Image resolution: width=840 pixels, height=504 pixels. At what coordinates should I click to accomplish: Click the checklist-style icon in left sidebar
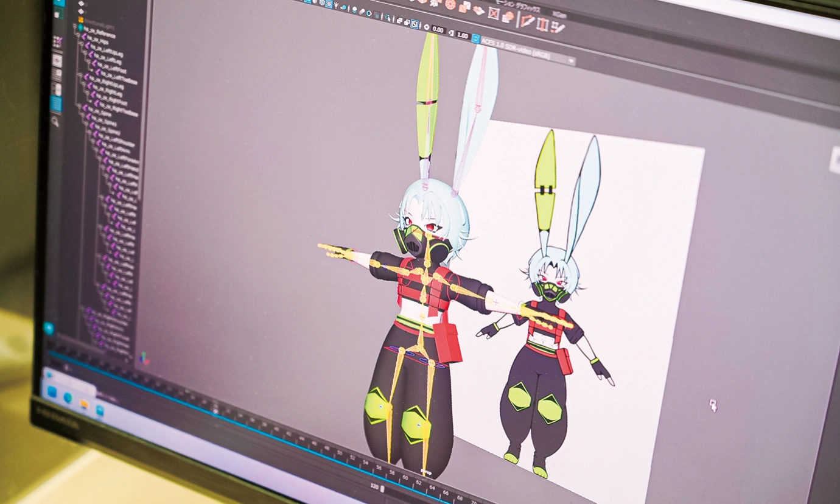point(57,41)
